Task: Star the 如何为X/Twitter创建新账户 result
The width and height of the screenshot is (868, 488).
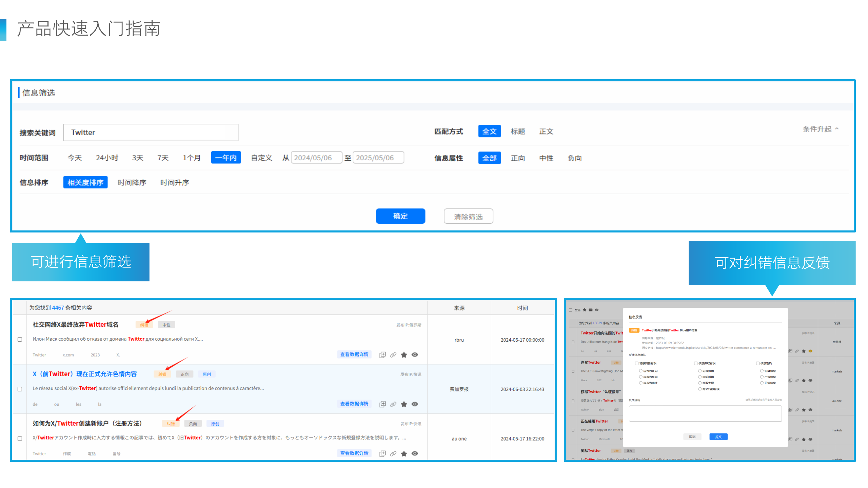Action: (403, 453)
